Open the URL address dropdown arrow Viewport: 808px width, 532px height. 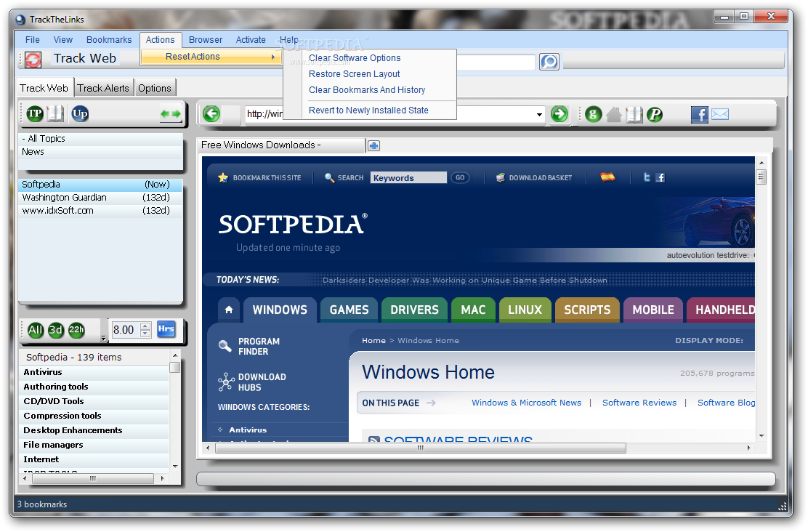pyautogui.click(x=539, y=114)
